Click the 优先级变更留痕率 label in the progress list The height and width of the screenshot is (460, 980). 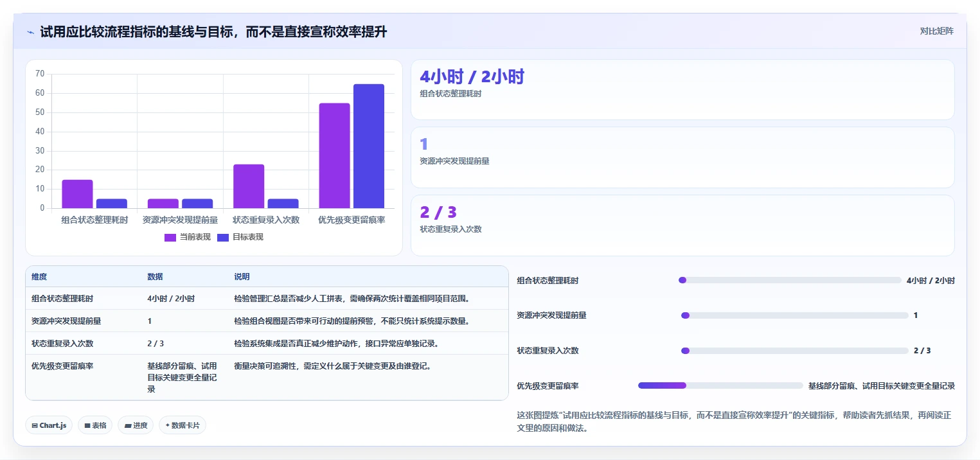[x=548, y=386]
